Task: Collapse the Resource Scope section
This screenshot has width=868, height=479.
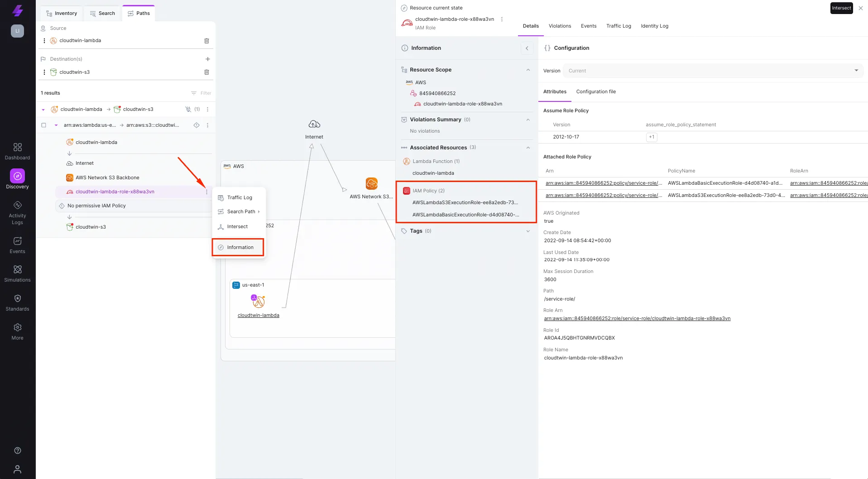Action: (528, 70)
